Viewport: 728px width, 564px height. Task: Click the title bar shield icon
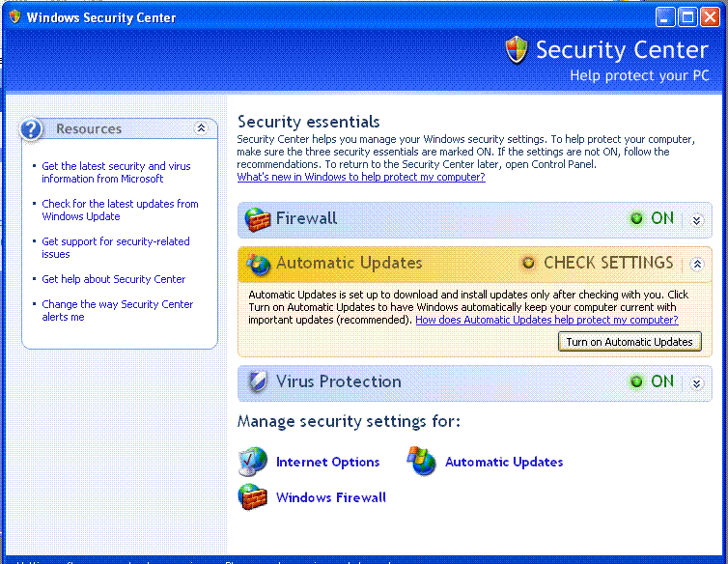[x=14, y=17]
